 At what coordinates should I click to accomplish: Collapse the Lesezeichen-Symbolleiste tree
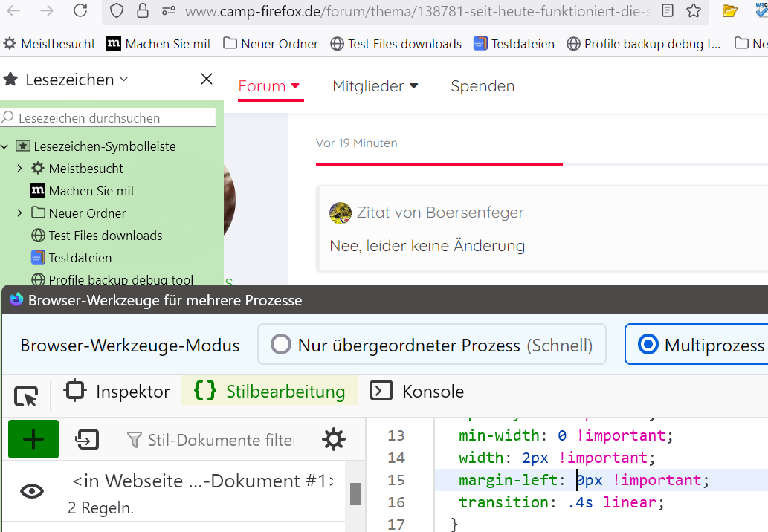(5, 146)
